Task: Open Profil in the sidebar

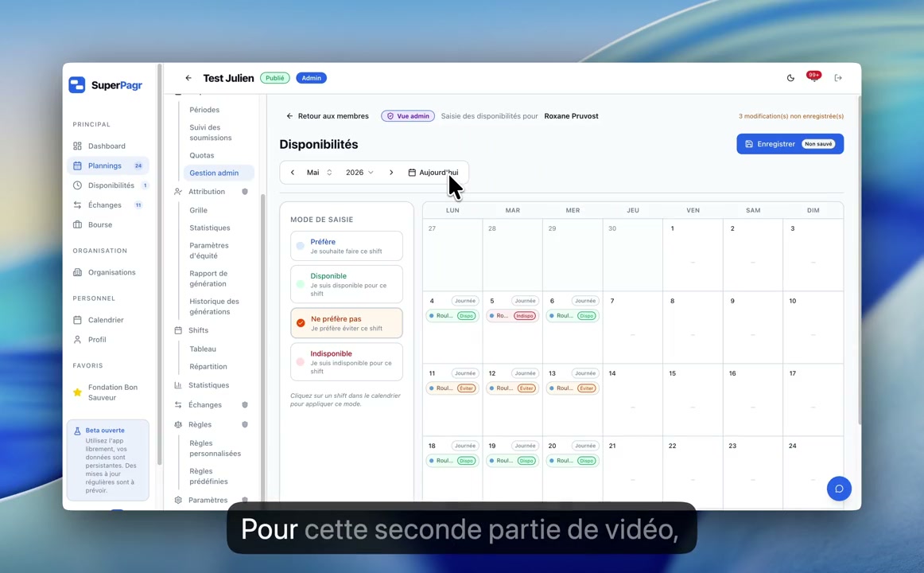Action: pyautogui.click(x=97, y=340)
